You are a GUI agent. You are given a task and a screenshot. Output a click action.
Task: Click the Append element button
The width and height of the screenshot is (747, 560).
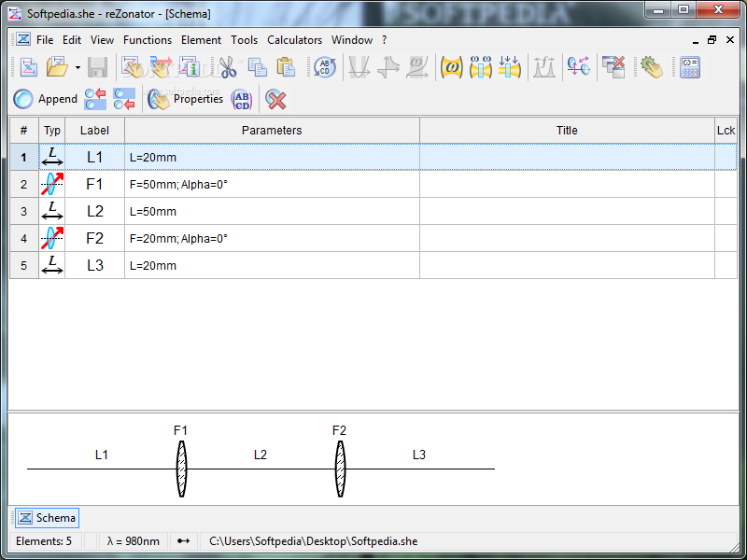click(x=45, y=99)
